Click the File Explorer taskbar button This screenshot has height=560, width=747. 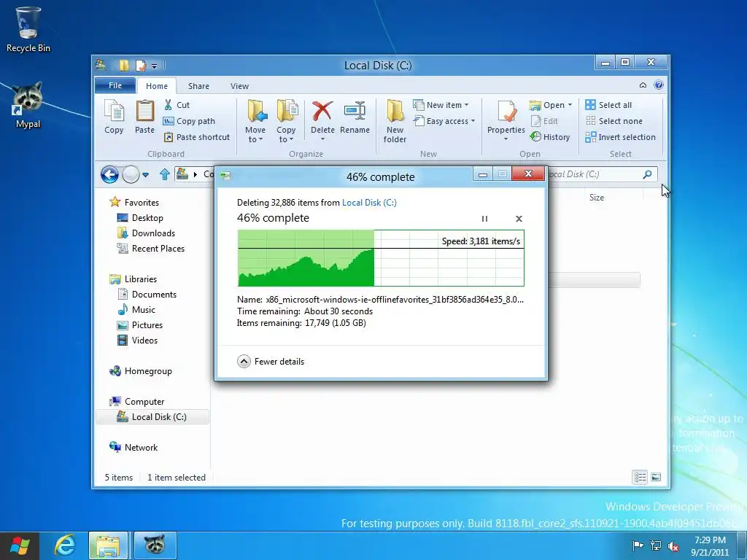[109, 545]
